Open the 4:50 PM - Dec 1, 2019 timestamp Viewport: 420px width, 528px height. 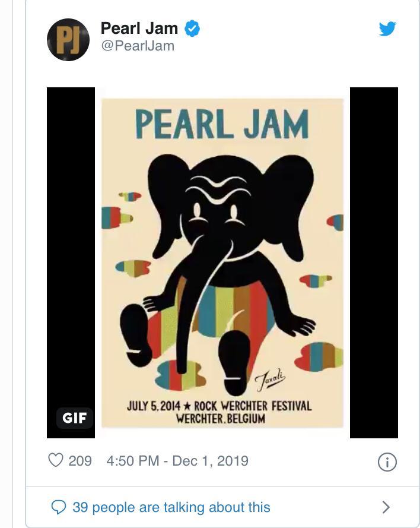(x=177, y=461)
